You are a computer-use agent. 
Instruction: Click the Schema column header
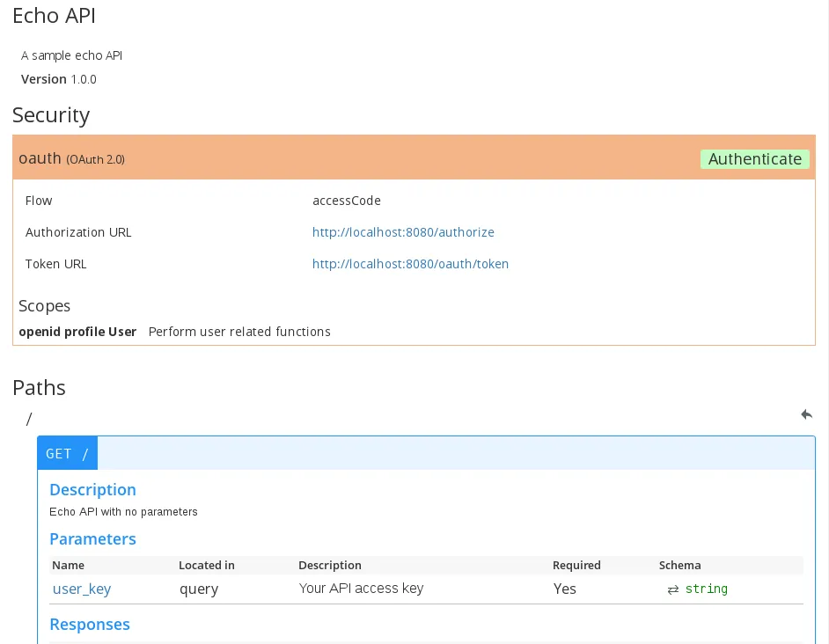(x=680, y=565)
